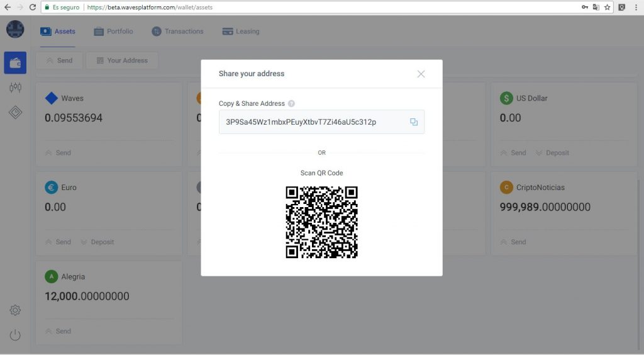This screenshot has width=644, height=355.
Task: Click the Your Address button
Action: [x=122, y=60]
